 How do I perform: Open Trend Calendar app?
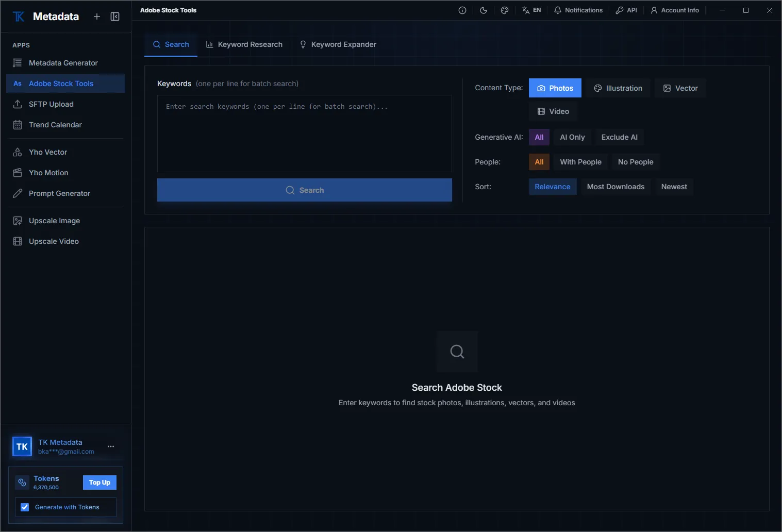pos(65,125)
